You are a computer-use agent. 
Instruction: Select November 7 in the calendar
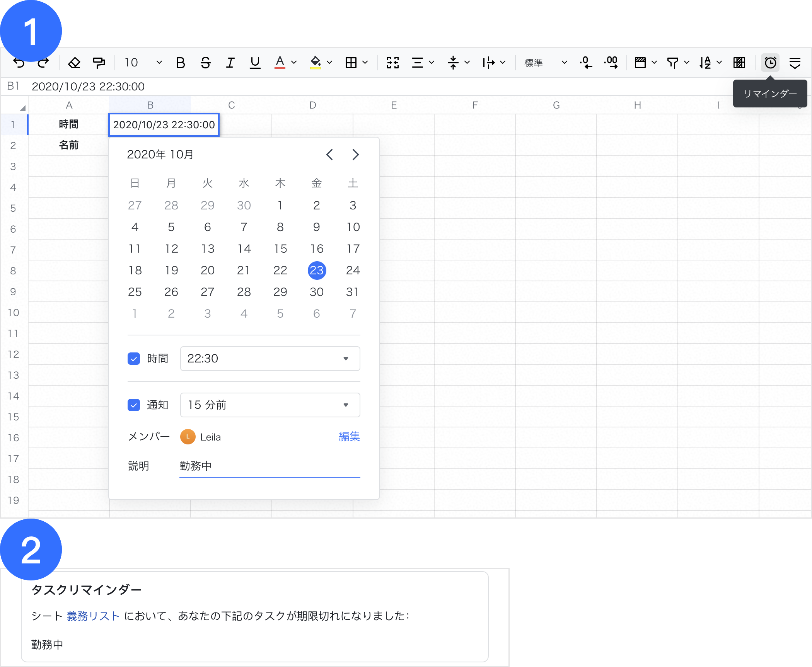click(x=353, y=313)
